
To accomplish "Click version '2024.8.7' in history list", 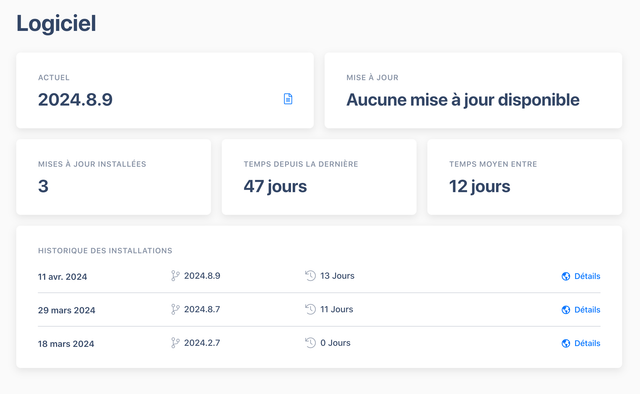I will click(x=202, y=309).
